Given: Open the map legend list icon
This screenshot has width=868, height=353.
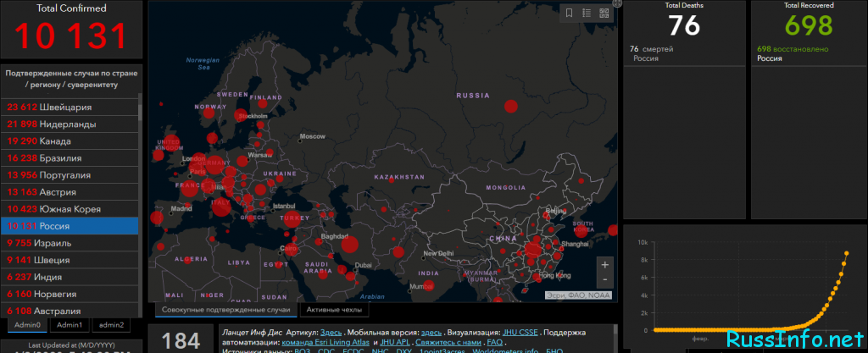Looking at the screenshot, I should point(587,14).
